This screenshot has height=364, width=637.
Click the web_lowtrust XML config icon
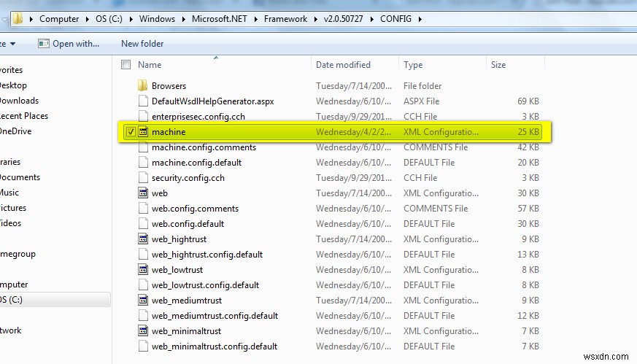[x=143, y=270]
